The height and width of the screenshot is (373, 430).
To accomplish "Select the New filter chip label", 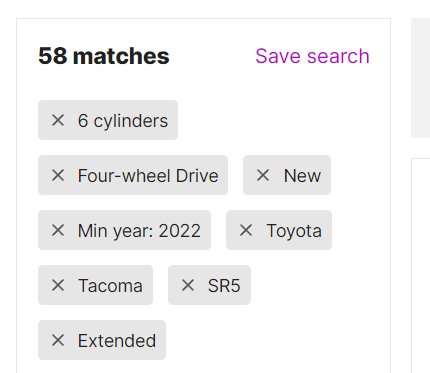I will 302,175.
